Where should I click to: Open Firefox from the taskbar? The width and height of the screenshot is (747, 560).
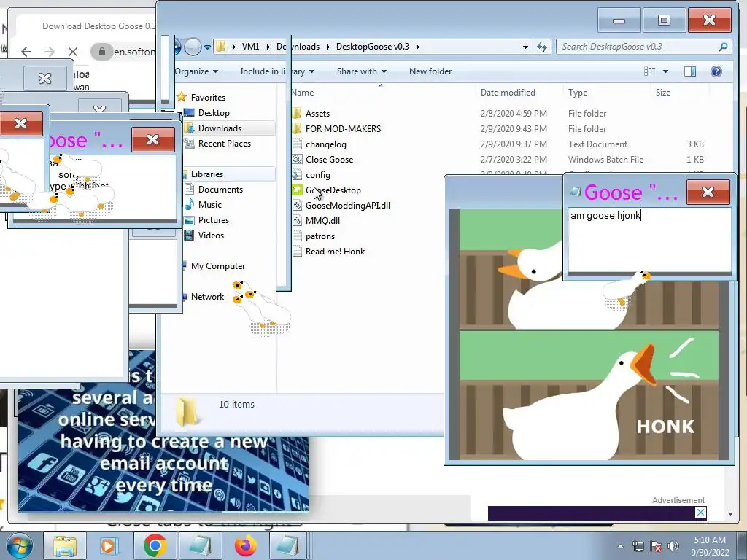[x=245, y=545]
